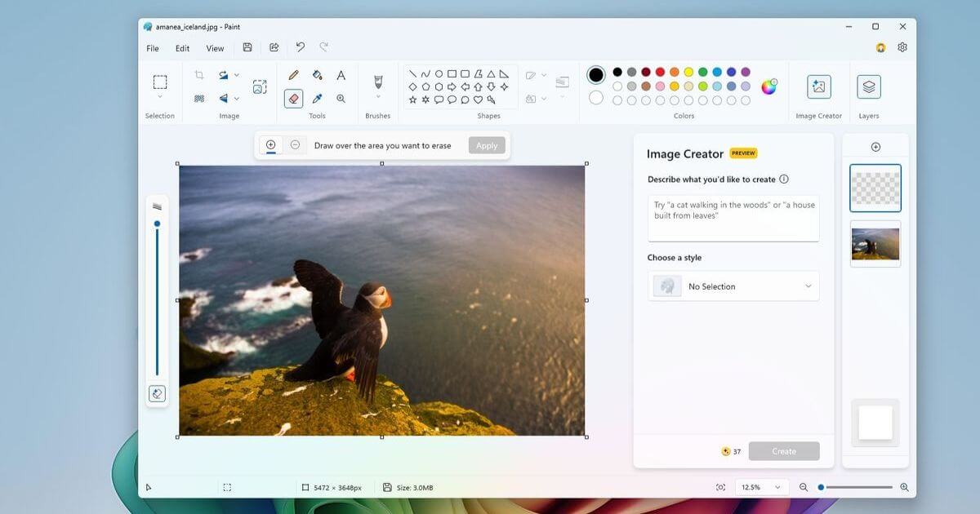This screenshot has width=980, height=514.
Task: Select primary Color 1 black circle
Action: click(596, 75)
